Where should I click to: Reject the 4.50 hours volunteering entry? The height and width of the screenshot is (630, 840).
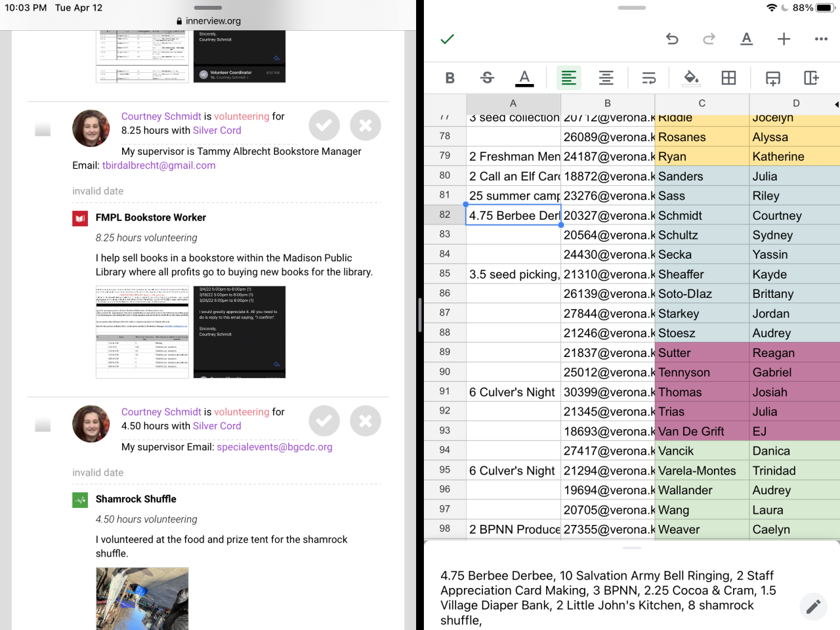(366, 421)
